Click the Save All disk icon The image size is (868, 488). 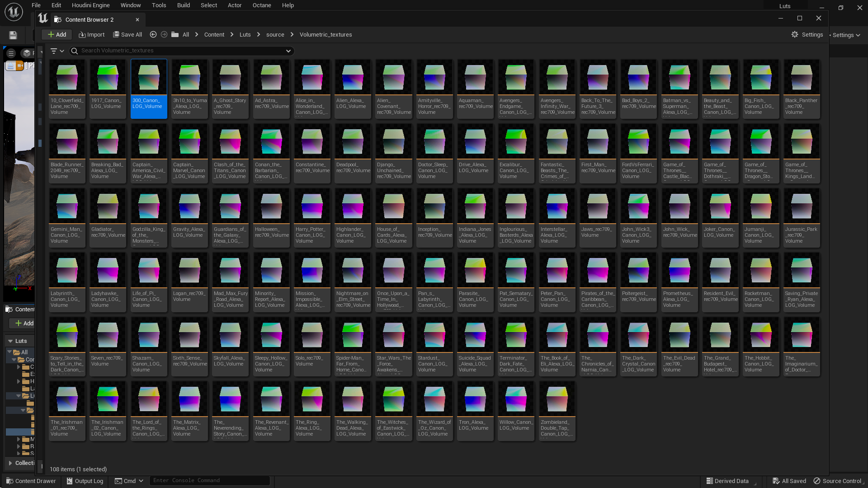click(x=116, y=35)
